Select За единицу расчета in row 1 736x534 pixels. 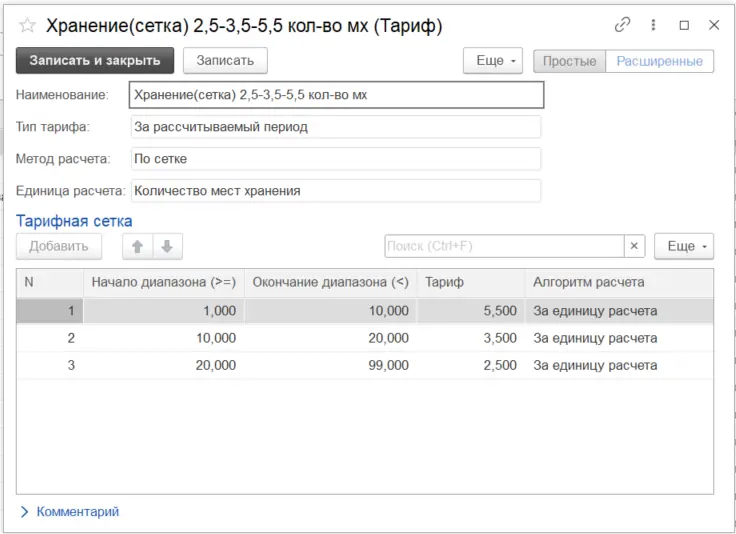pyautogui.click(x=619, y=311)
